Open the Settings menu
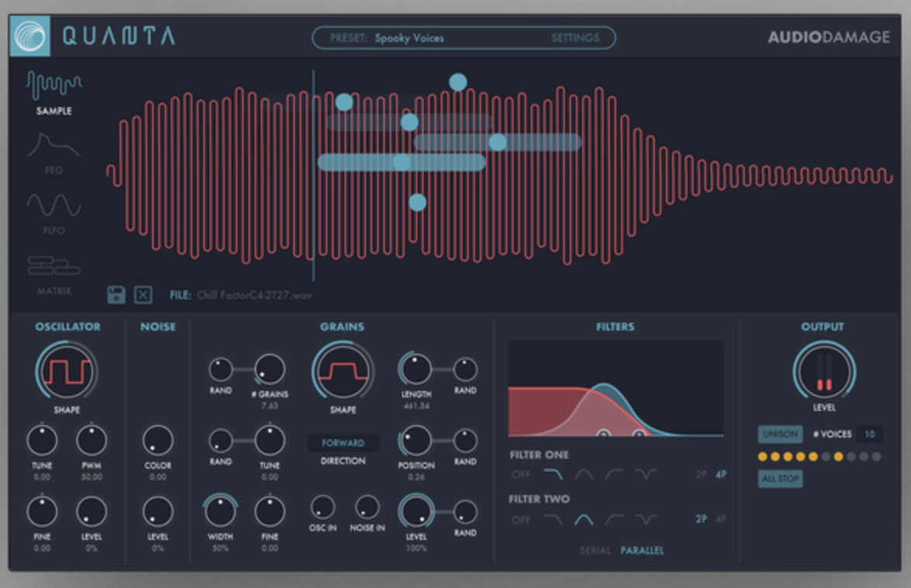 575,38
